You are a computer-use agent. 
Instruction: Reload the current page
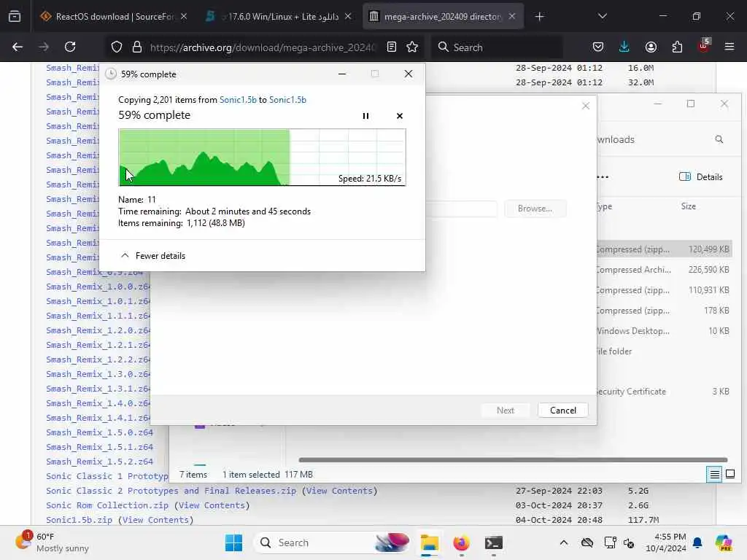click(70, 47)
